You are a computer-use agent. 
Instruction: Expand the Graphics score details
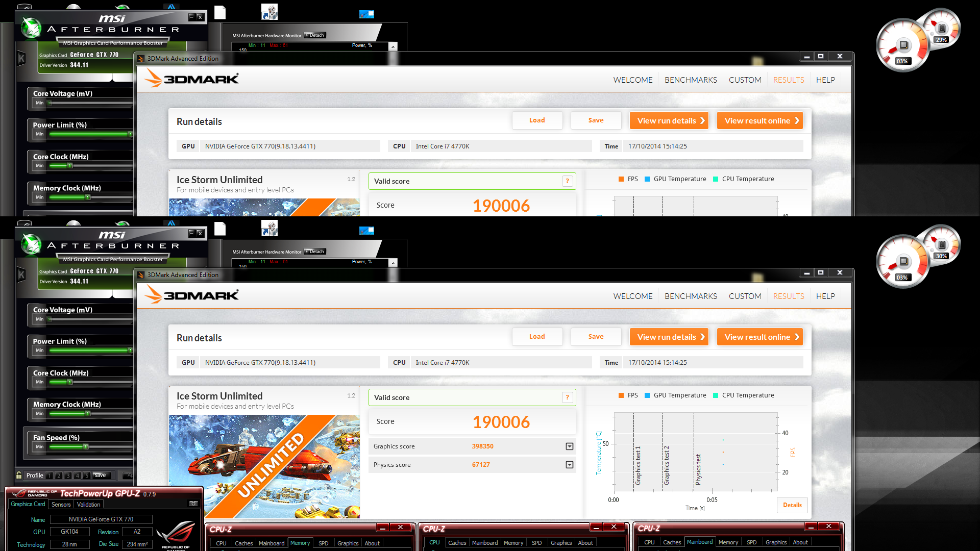coord(570,446)
